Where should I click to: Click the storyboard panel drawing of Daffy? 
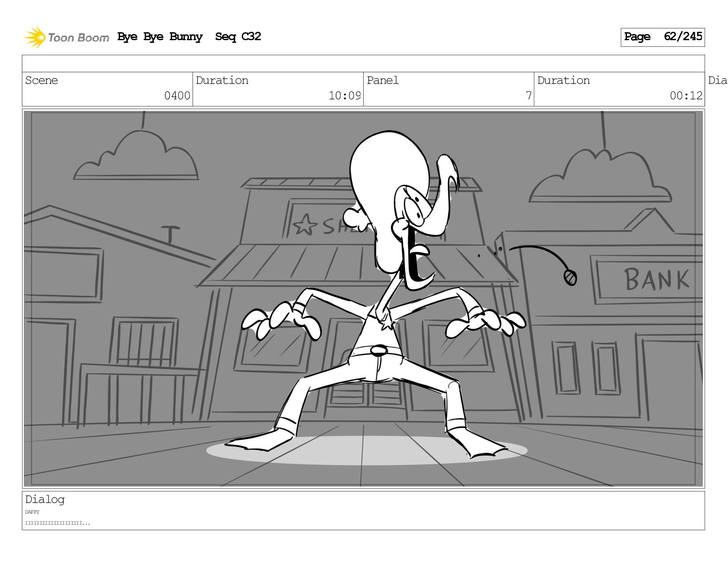tap(363, 299)
